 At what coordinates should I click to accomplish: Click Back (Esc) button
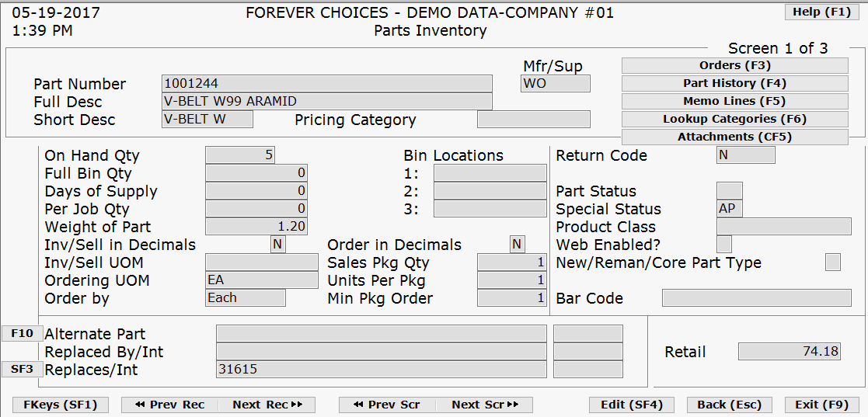730,405
